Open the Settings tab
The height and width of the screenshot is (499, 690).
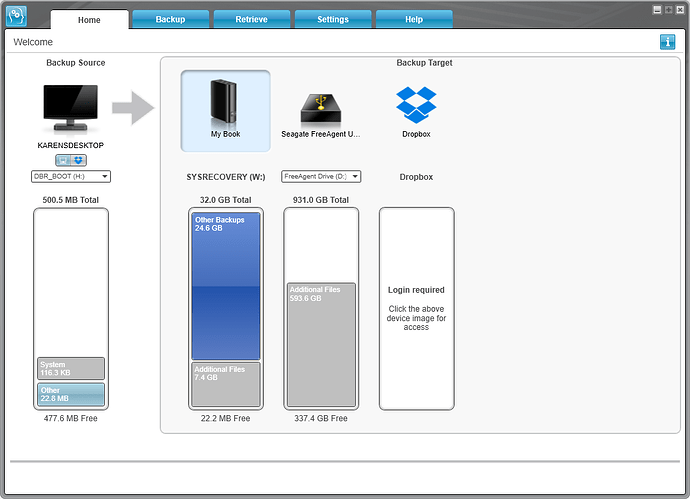click(333, 19)
